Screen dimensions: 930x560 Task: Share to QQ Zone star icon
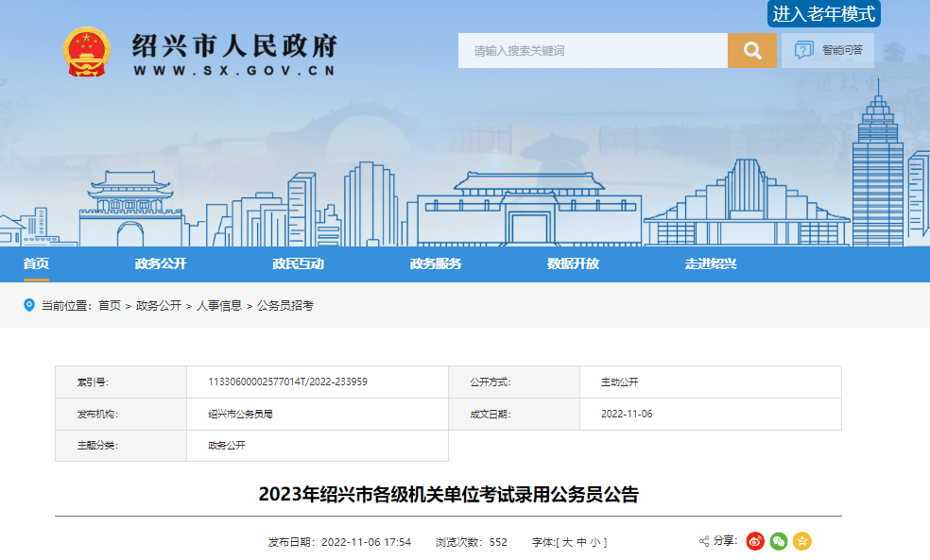pos(802,541)
